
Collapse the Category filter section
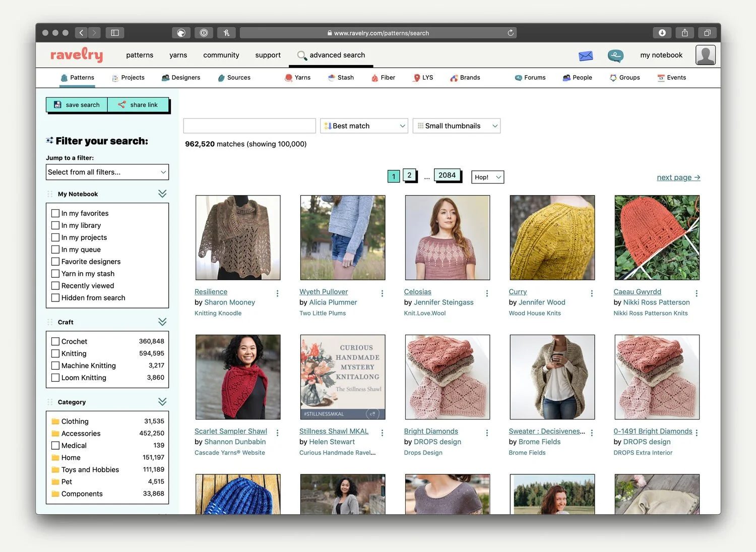162,402
